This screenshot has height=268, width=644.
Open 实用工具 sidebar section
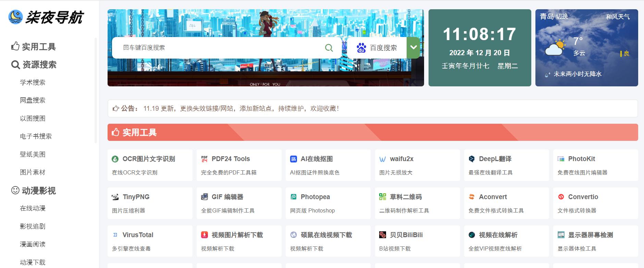pos(39,47)
